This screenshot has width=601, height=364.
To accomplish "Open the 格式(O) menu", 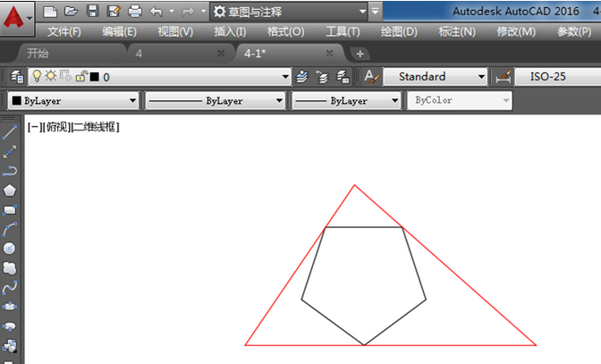I will [285, 31].
